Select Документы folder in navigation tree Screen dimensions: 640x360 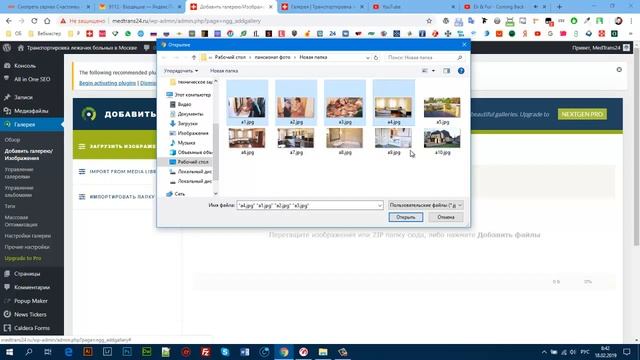click(187, 114)
